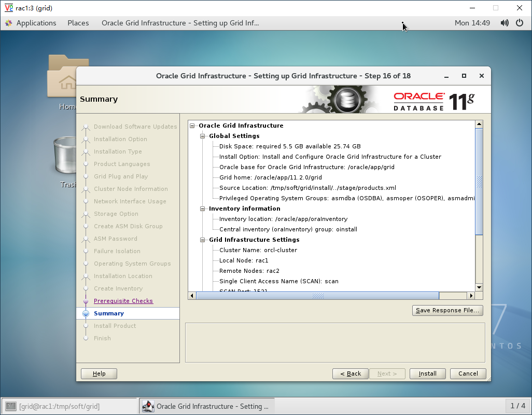Select the Oracle base for Grid Infrastructure row
This screenshot has height=415, width=532.
tap(307, 167)
